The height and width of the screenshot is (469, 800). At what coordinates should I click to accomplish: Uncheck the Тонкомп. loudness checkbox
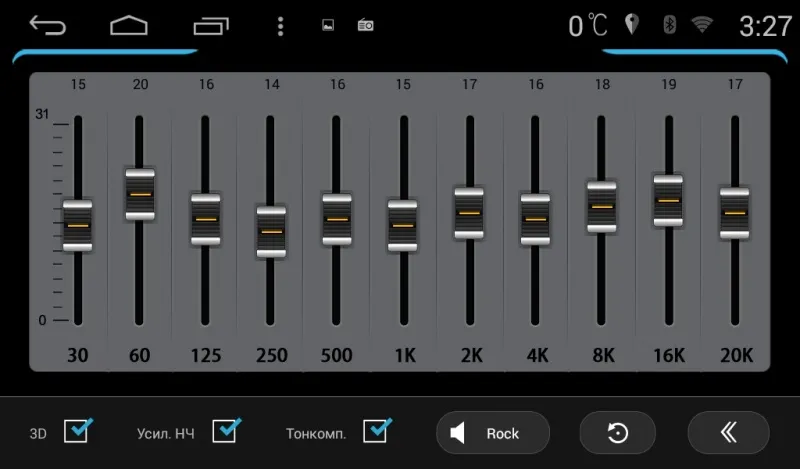(x=378, y=431)
